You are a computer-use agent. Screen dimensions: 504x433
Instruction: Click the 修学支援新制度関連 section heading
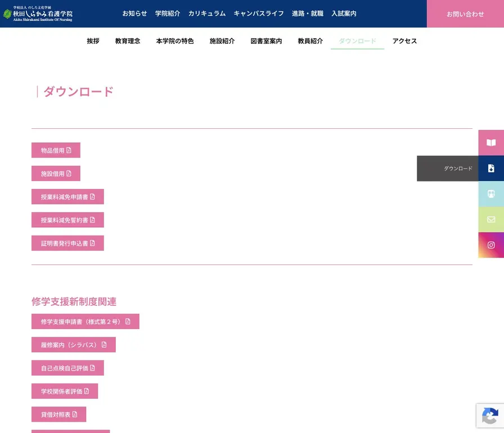pos(74,301)
